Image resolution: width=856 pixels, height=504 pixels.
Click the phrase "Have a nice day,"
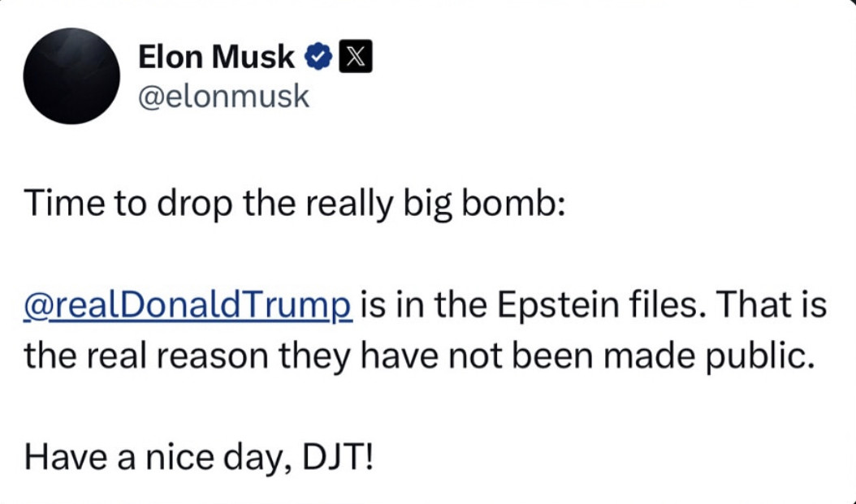[159, 459]
